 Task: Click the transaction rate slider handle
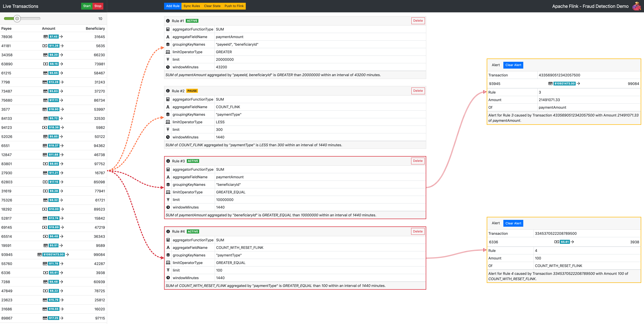click(x=17, y=19)
